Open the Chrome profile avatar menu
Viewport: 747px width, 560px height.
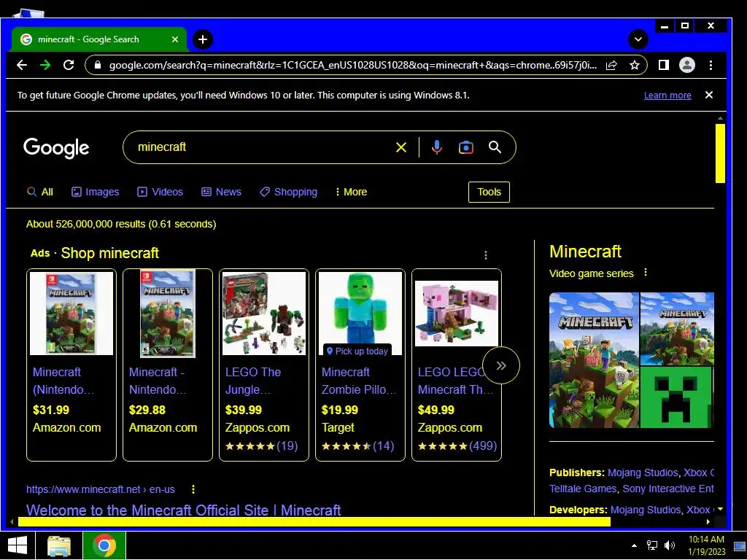pos(687,65)
